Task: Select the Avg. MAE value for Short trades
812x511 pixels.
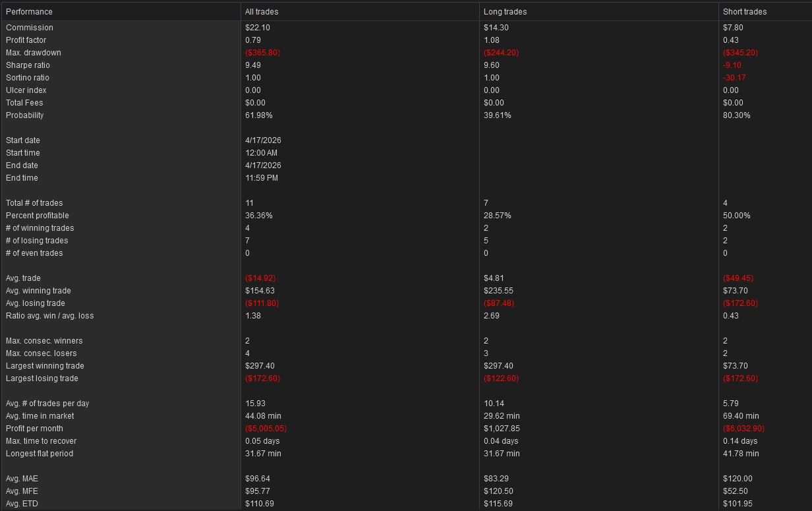Action: point(738,479)
